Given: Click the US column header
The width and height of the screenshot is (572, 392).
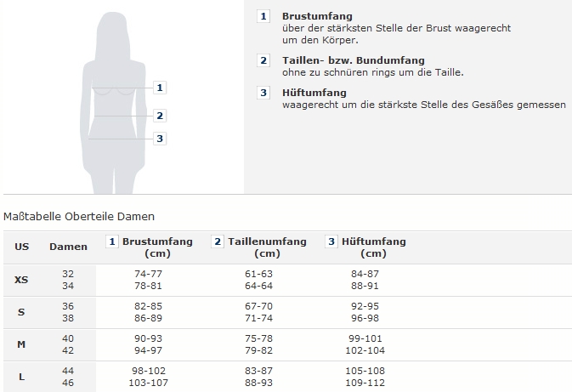Looking at the screenshot, I should point(22,247).
